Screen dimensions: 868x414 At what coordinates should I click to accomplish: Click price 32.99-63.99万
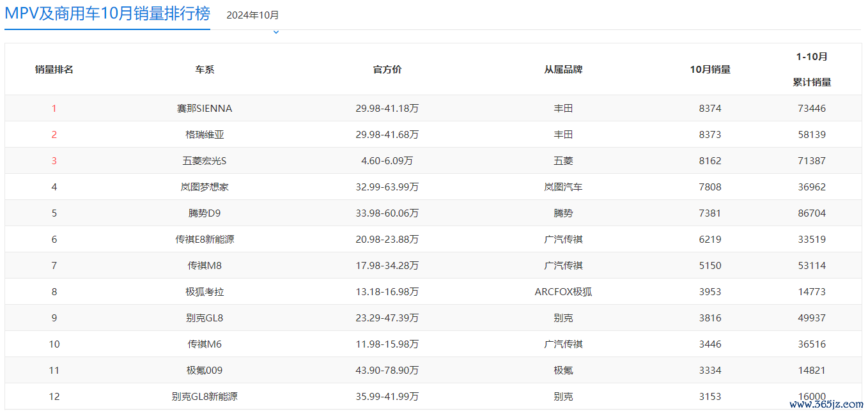tap(387, 187)
